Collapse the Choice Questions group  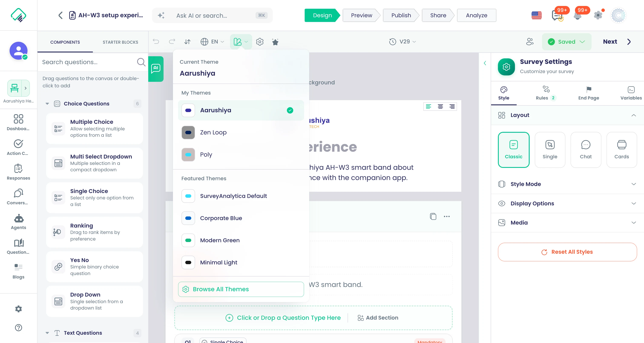coord(47,104)
